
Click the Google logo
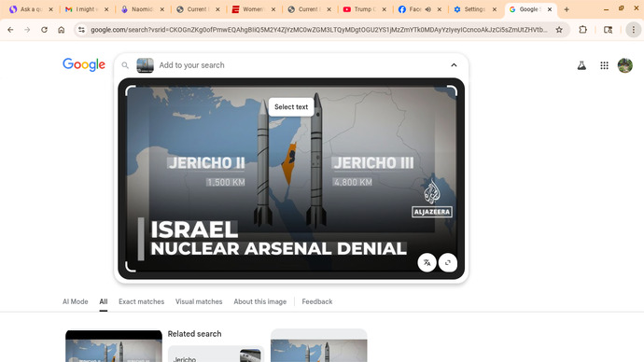(84, 64)
